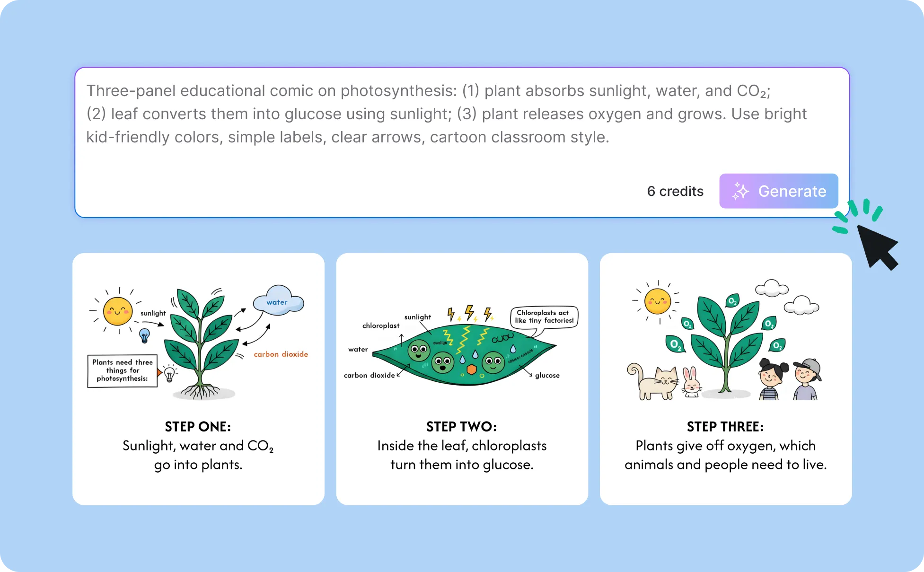Open the Step Three comic panel

tap(726, 379)
